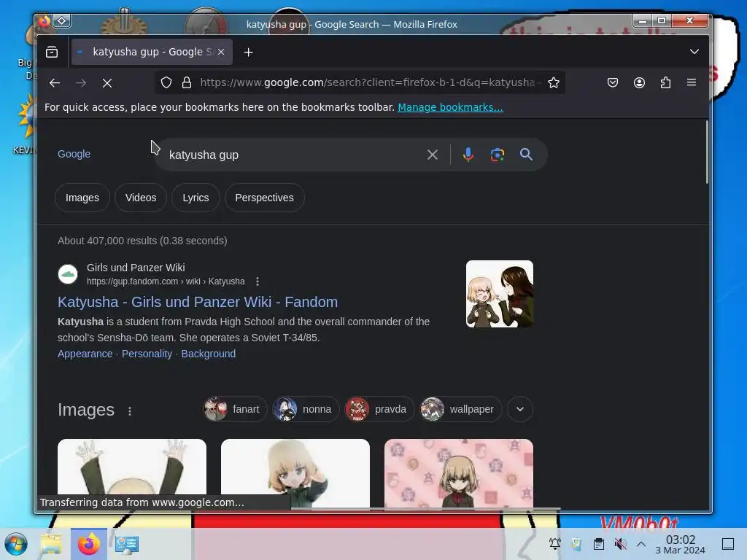This screenshot has width=747, height=560.
Task: Jump to Appearance section link
Action: (85, 354)
